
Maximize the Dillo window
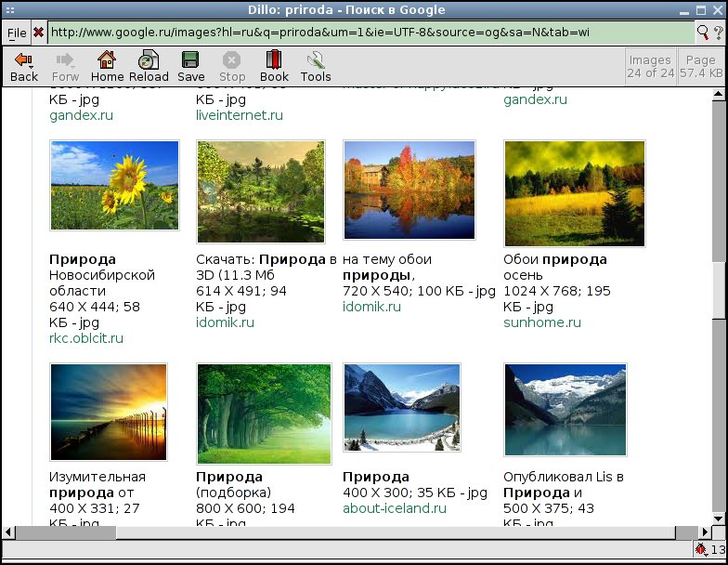pos(701,9)
